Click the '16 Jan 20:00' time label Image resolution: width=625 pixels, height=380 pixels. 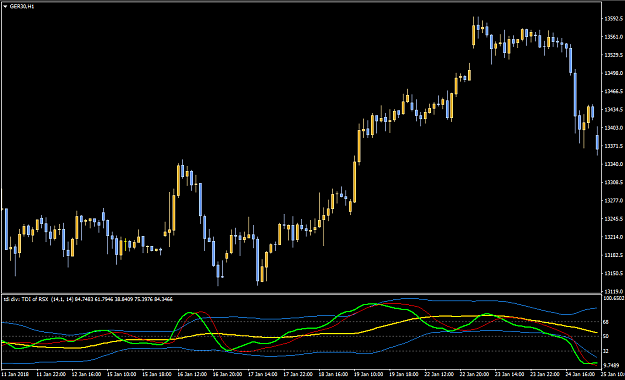[227, 374]
